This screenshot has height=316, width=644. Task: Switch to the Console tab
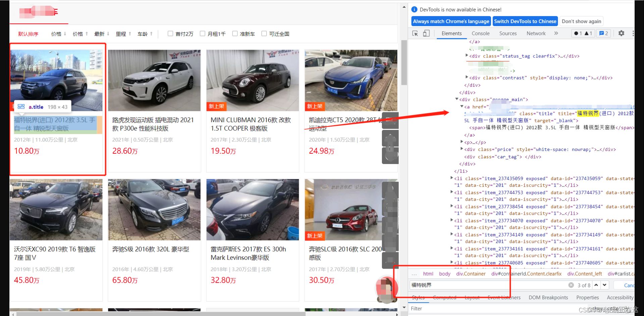[x=480, y=33]
